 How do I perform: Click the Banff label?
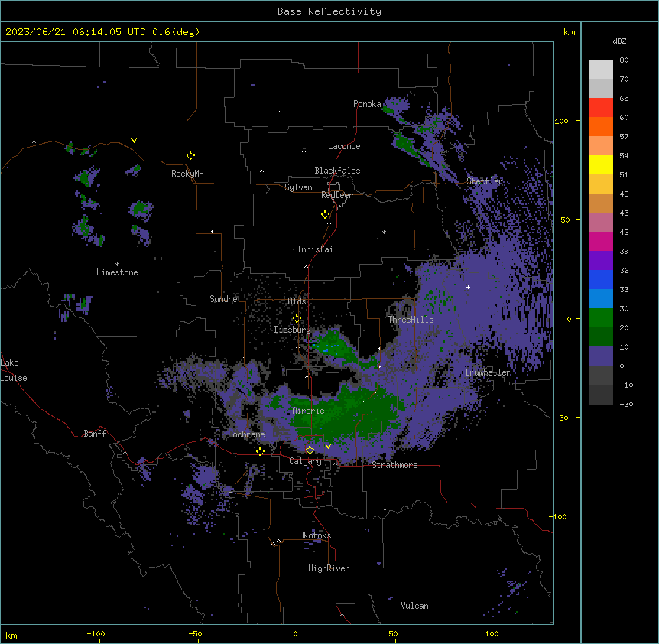pos(95,434)
